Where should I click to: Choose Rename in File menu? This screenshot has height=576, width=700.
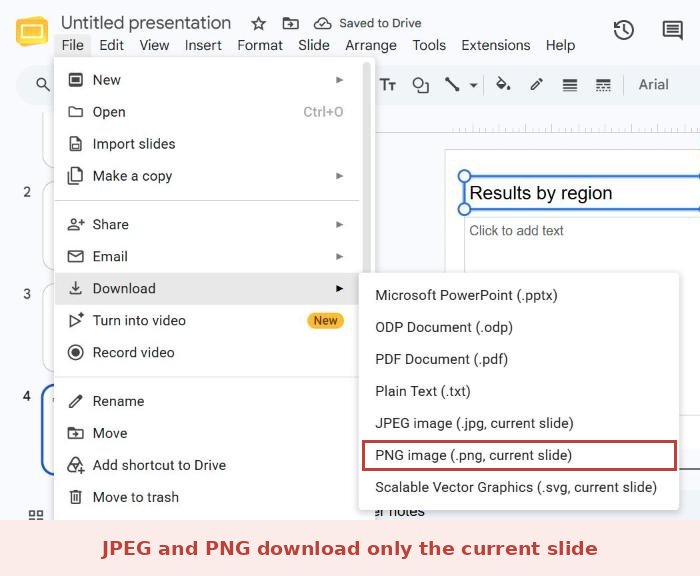(x=207, y=401)
